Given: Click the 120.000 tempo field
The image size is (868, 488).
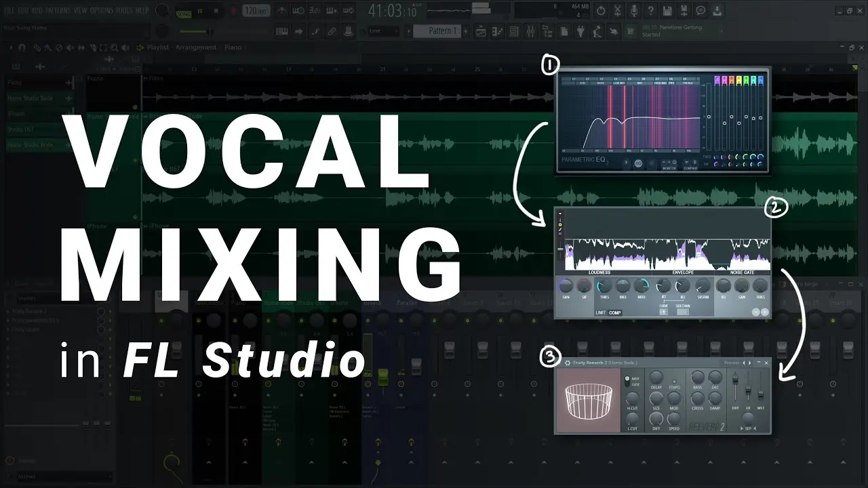Looking at the screenshot, I should [x=256, y=11].
